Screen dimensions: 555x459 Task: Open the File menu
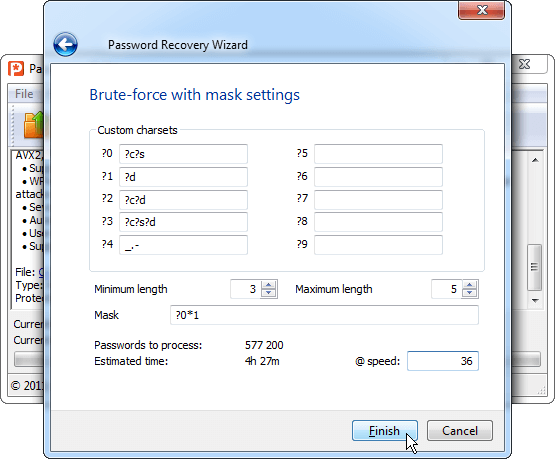(24, 94)
